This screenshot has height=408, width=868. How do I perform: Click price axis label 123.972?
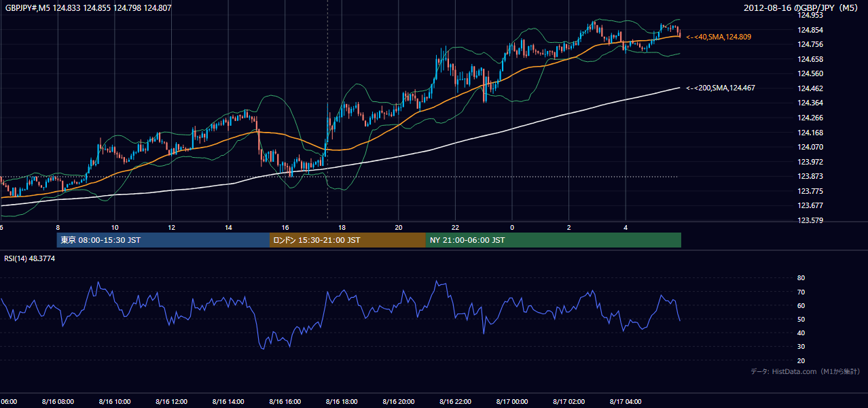(x=810, y=162)
